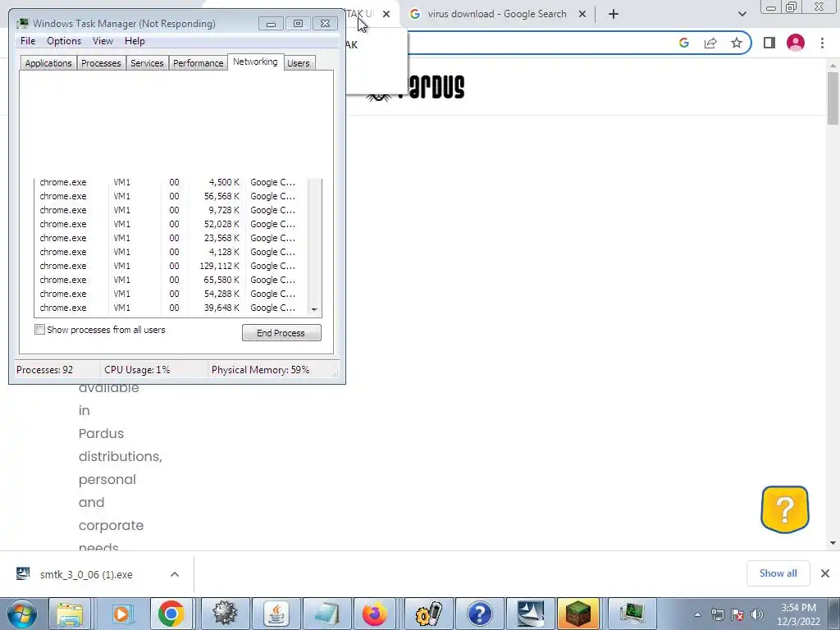
Task: Select chrome.exe row using 4,128 K
Action: point(171,252)
